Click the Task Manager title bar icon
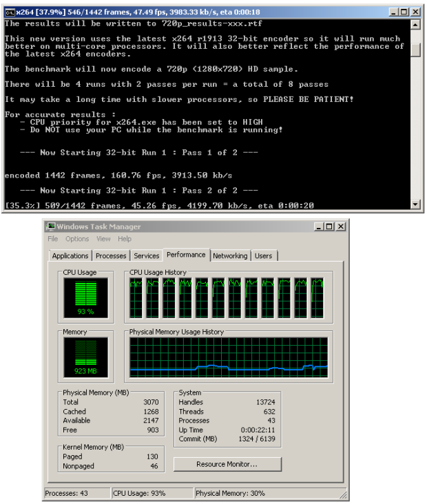427x504 pixels. (51, 227)
